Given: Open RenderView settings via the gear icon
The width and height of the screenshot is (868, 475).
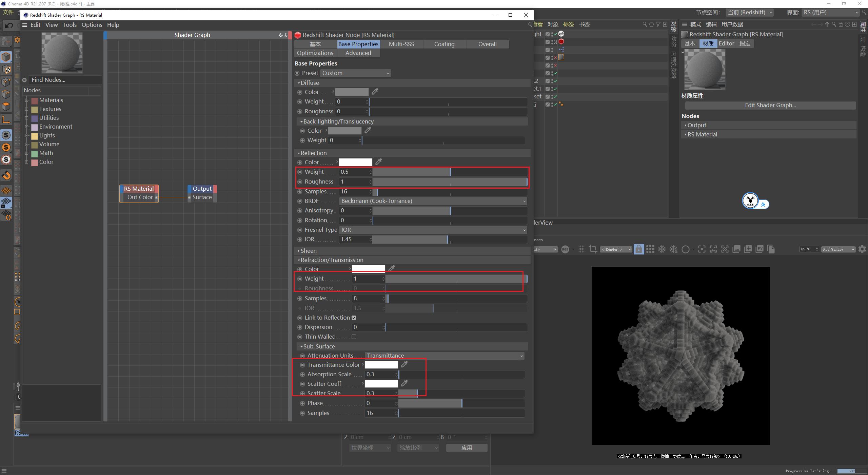Looking at the screenshot, I should (862, 249).
